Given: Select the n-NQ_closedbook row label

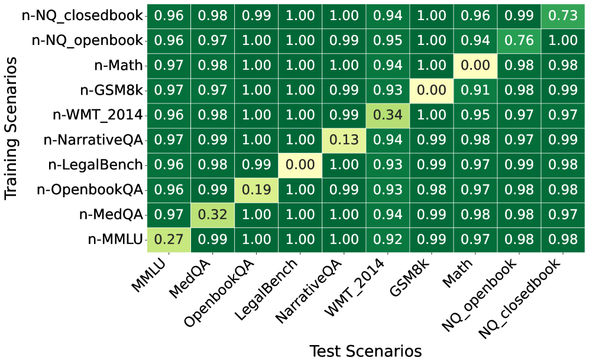Looking at the screenshot, I should tap(83, 17).
